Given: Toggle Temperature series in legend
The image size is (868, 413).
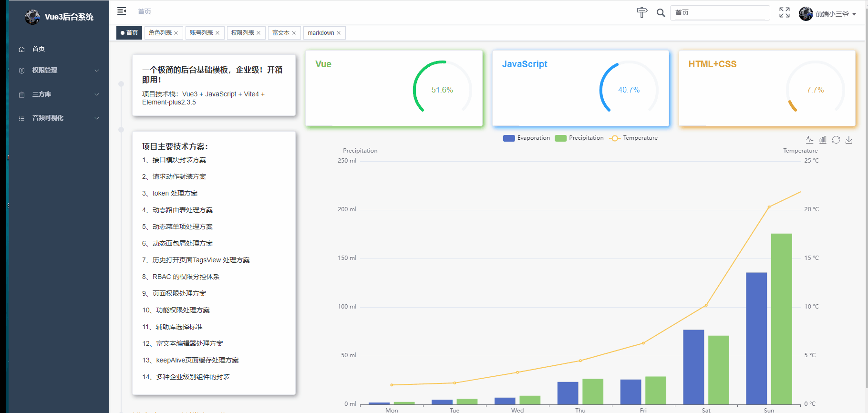Looking at the screenshot, I should point(633,138).
